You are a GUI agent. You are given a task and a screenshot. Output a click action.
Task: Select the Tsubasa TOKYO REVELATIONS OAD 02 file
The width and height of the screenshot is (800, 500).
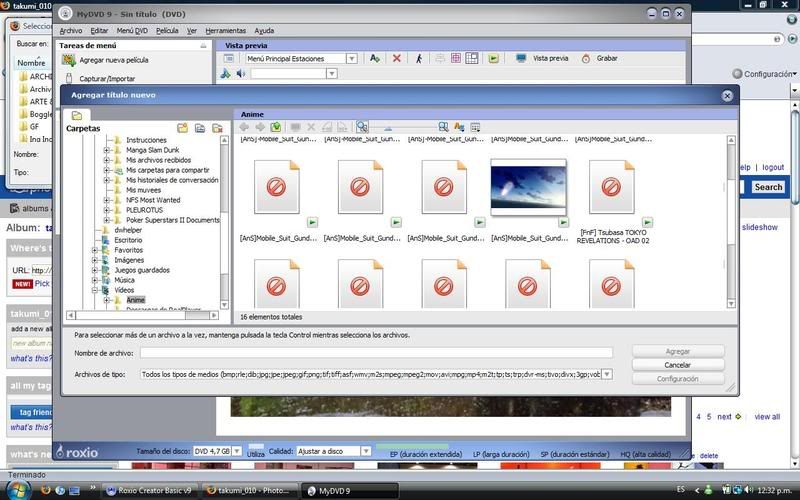tap(612, 187)
